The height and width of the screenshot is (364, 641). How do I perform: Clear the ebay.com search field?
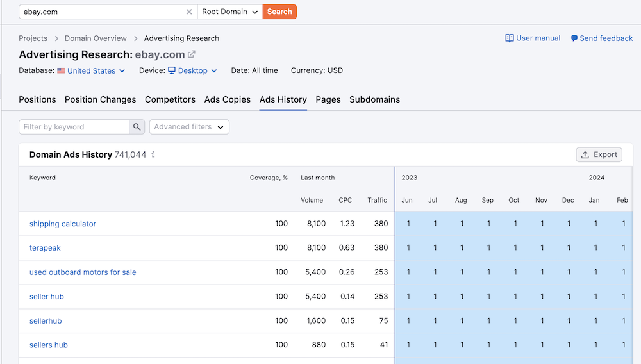(189, 12)
